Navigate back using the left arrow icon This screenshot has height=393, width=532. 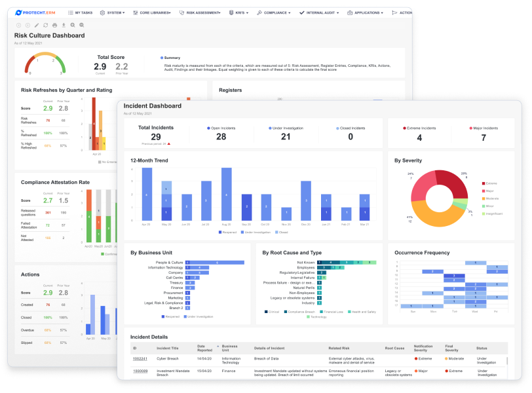tap(19, 25)
